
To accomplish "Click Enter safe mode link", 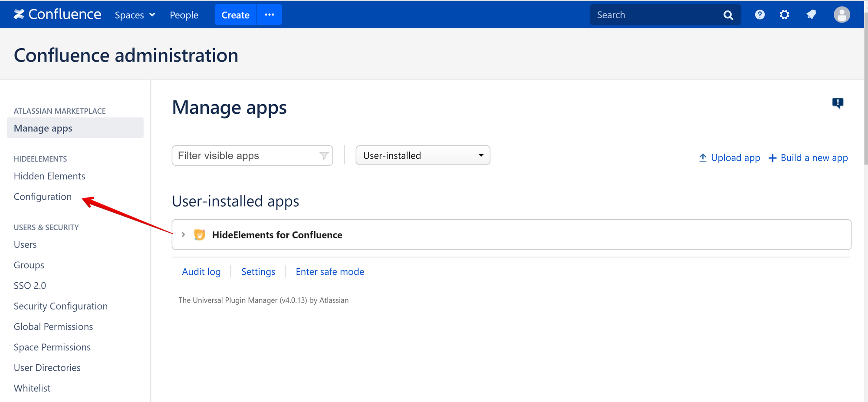I will (330, 272).
